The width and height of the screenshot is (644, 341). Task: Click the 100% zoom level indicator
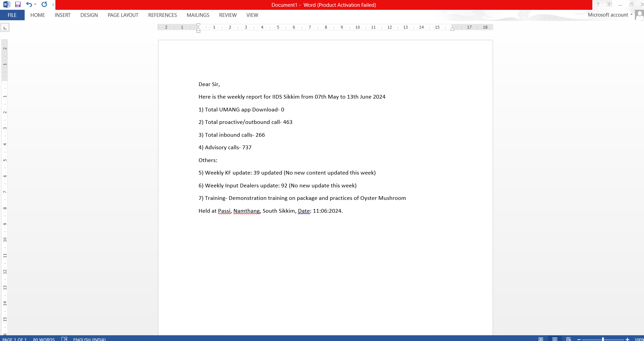pos(639,339)
